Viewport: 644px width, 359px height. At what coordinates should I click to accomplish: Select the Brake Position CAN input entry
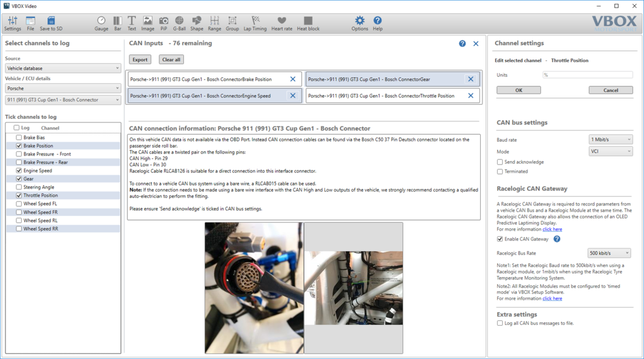215,79
